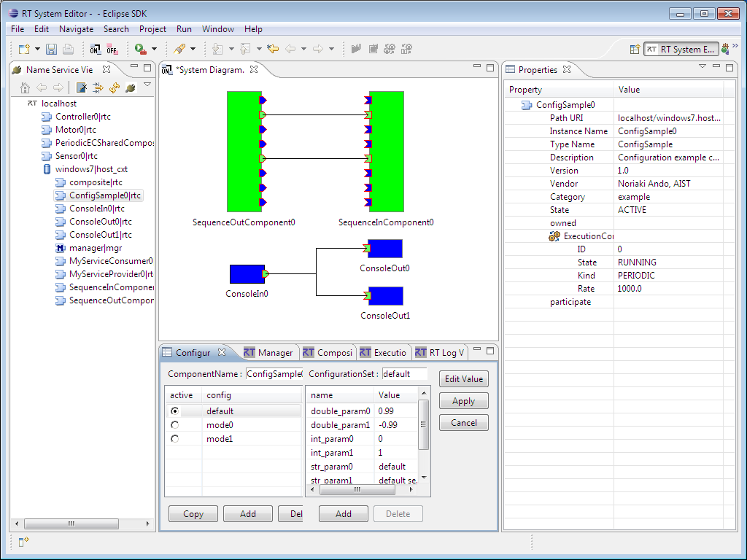747x560 pixels.
Task: Click the All Start gears icon
Action: point(390,49)
